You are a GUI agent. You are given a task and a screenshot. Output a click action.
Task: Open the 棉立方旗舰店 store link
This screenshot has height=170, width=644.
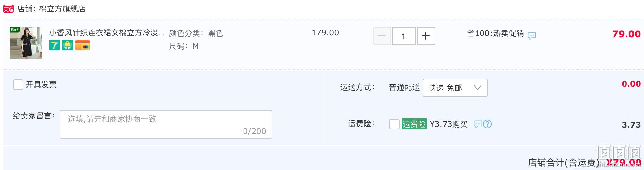(62, 9)
